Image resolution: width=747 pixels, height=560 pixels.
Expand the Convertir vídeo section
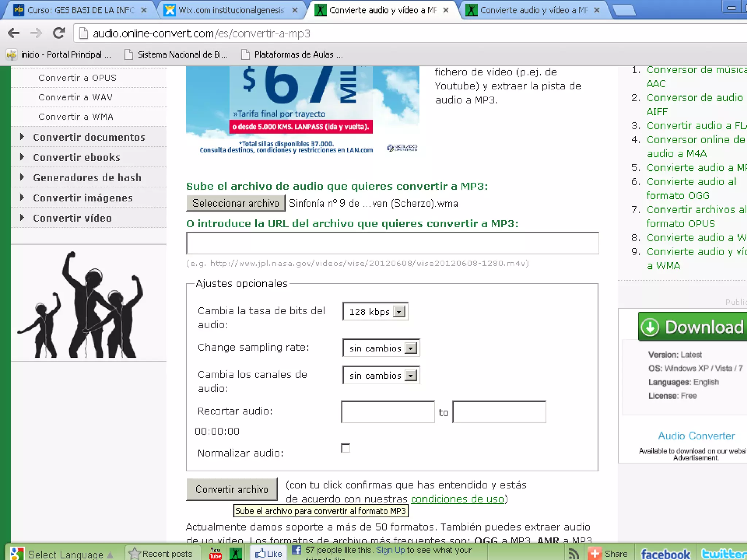coord(72,218)
